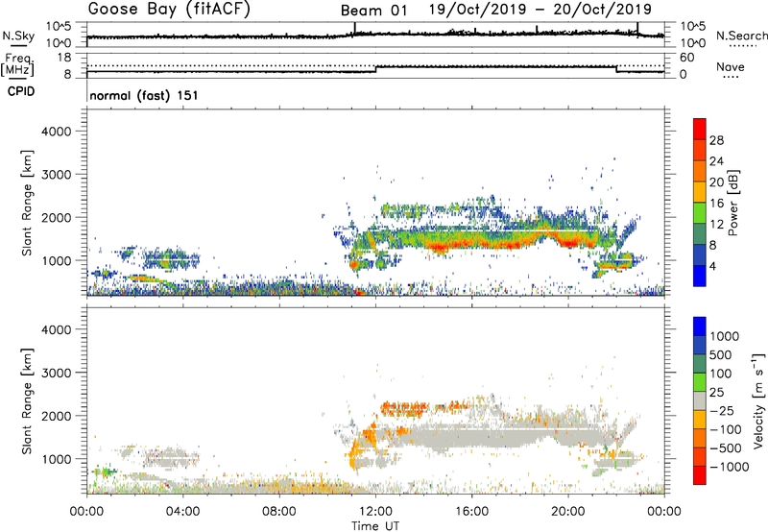Screen dimensions: 768x532
Task: Click the Velocity [m s-1] colorbar title
Action: tap(759, 399)
